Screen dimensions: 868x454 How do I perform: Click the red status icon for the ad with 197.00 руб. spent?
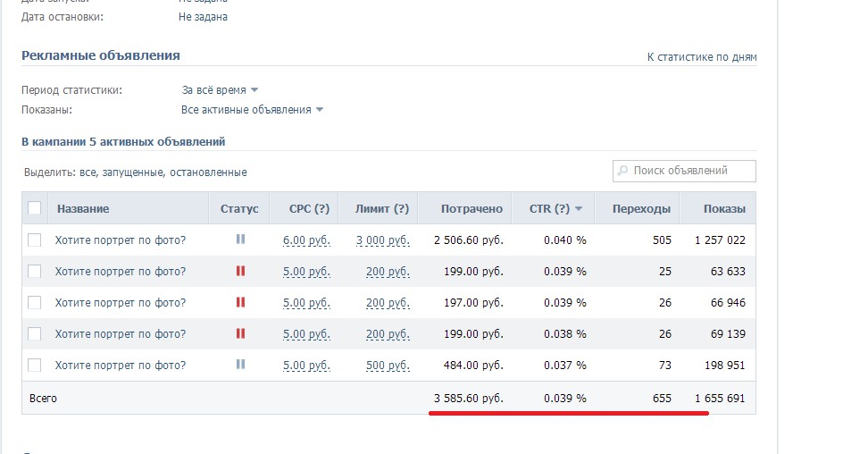(239, 302)
